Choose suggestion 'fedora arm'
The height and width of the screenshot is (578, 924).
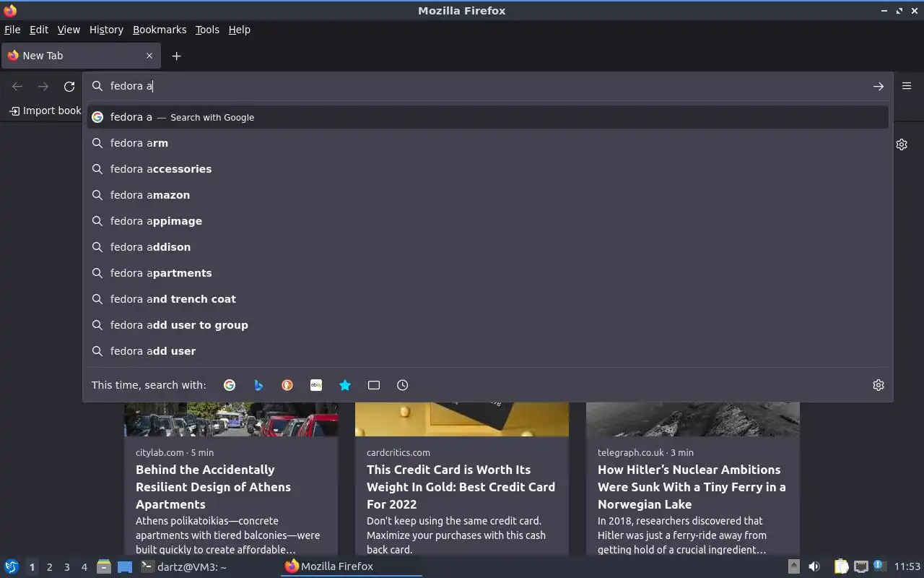tap(487, 143)
